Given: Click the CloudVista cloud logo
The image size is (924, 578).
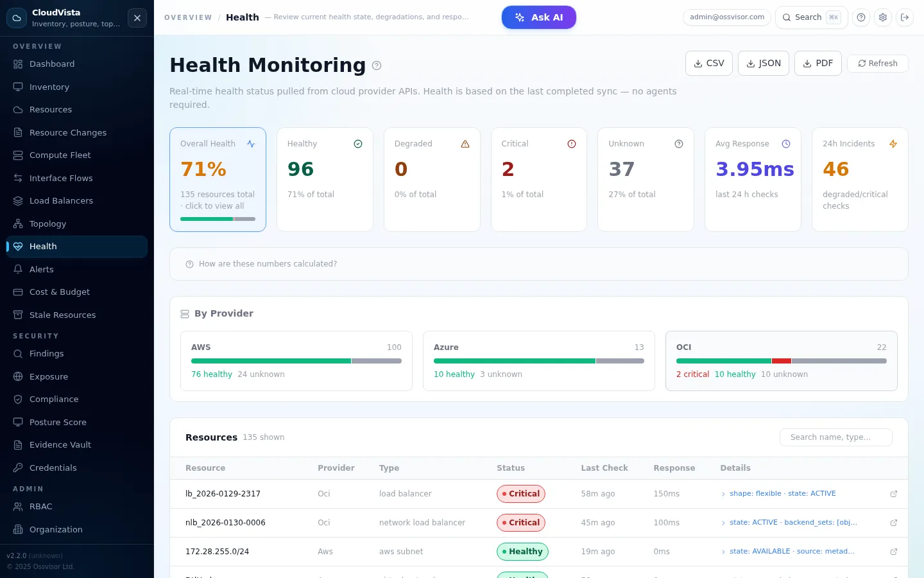Looking at the screenshot, I should tap(17, 18).
